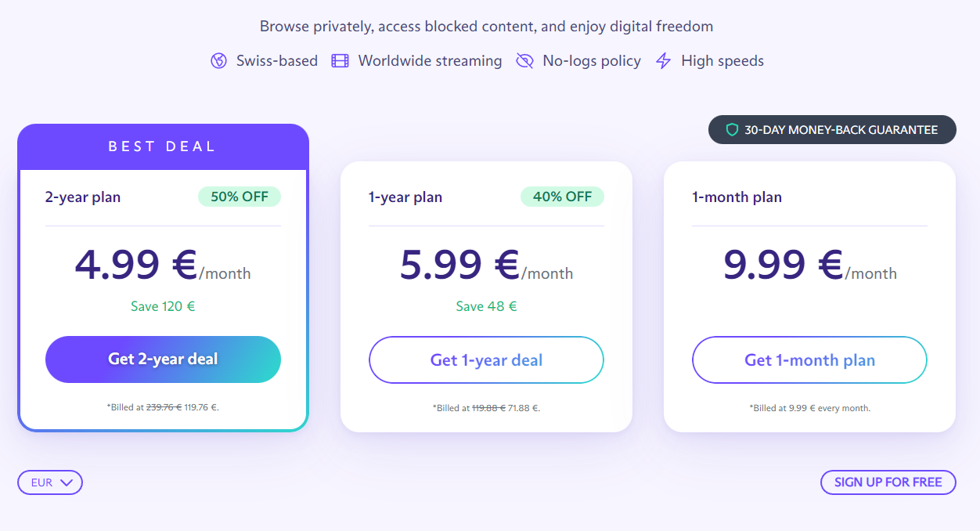Click the 40% OFF badge
The image size is (980, 531).
click(x=562, y=197)
